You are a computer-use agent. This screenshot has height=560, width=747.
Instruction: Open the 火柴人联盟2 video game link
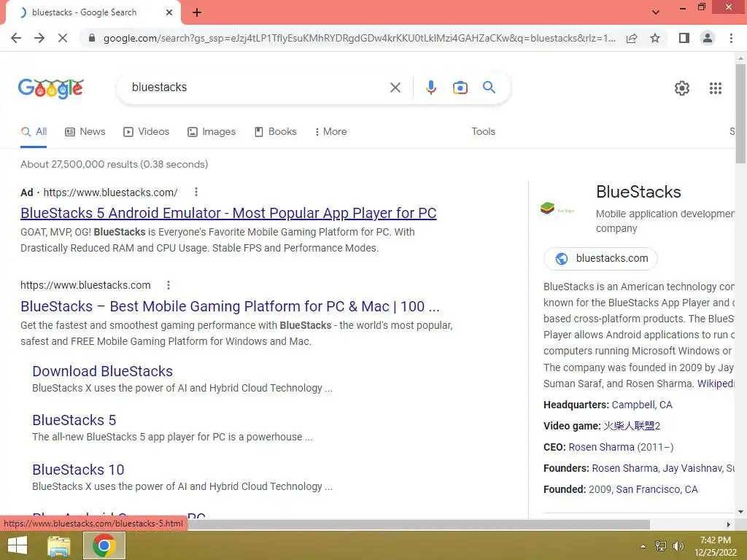click(632, 426)
